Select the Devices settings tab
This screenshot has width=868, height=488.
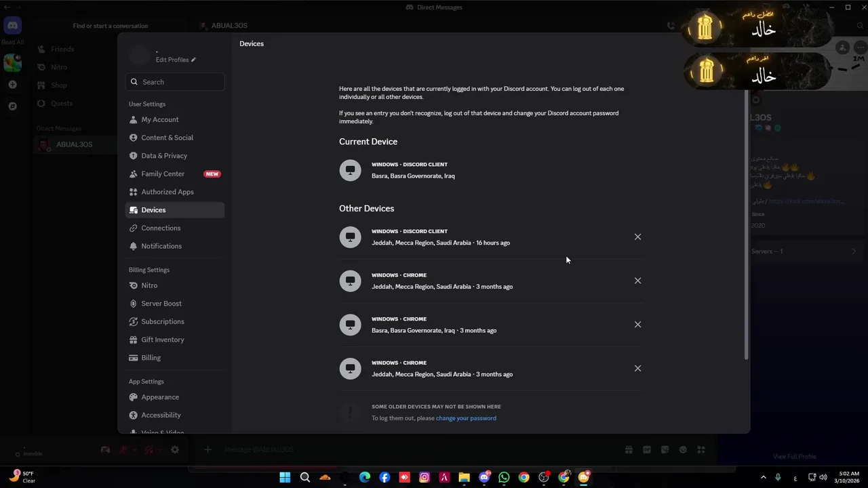click(175, 210)
